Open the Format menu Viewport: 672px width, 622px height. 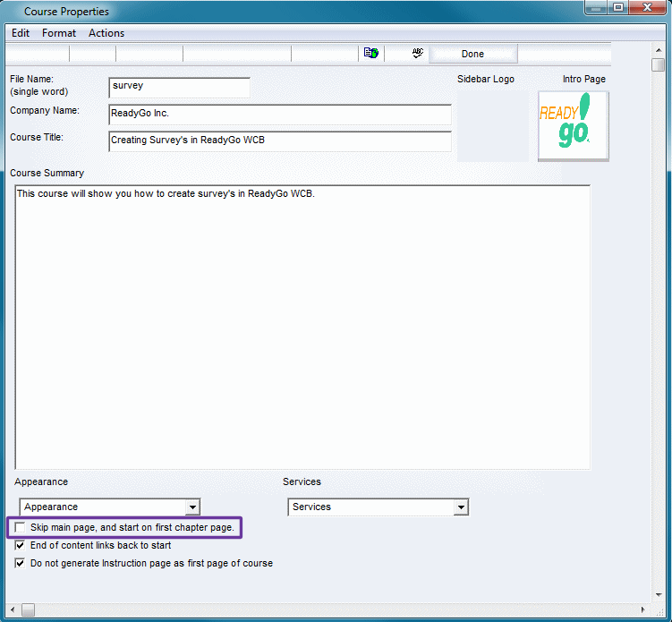coord(59,33)
